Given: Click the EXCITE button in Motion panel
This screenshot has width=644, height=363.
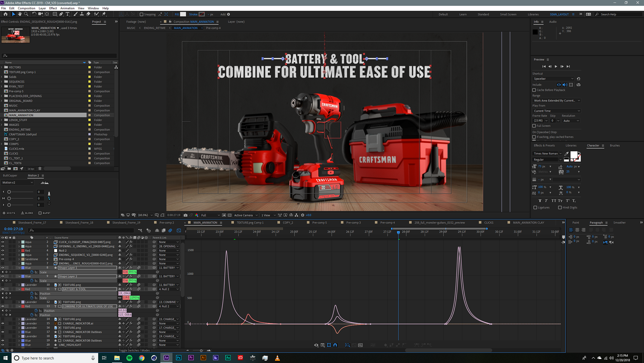Looking at the screenshot, I should tap(9, 213).
